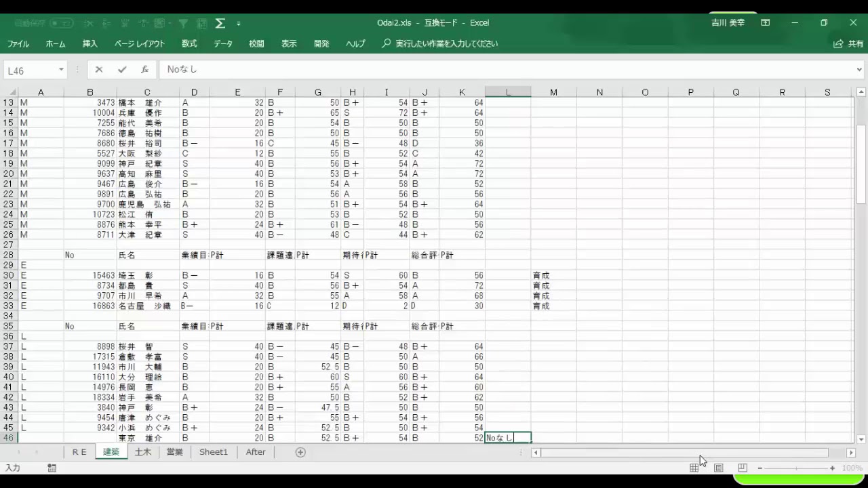Select column M header
Screen dimensions: 868x488
pyautogui.click(x=553, y=92)
